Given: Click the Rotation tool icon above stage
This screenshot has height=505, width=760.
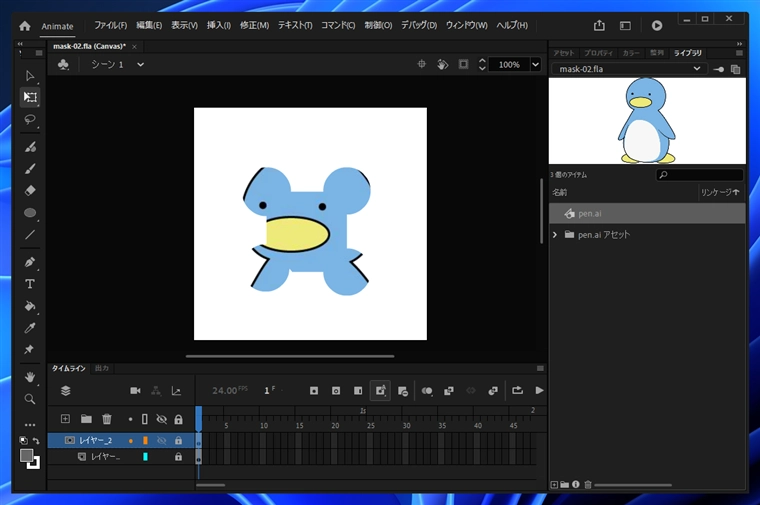Looking at the screenshot, I should (443, 64).
